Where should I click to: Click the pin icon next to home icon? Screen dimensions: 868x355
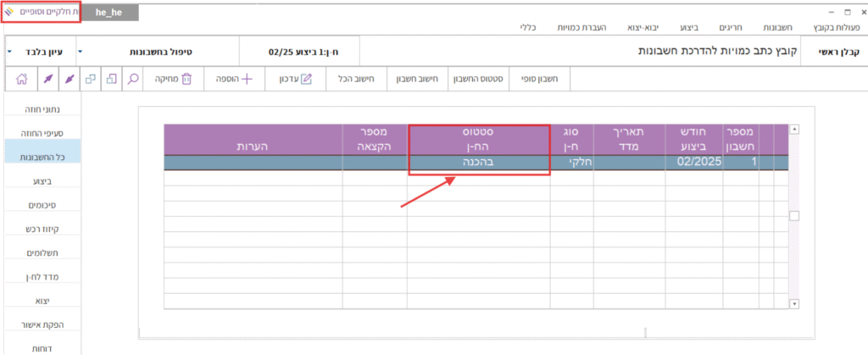(x=47, y=79)
